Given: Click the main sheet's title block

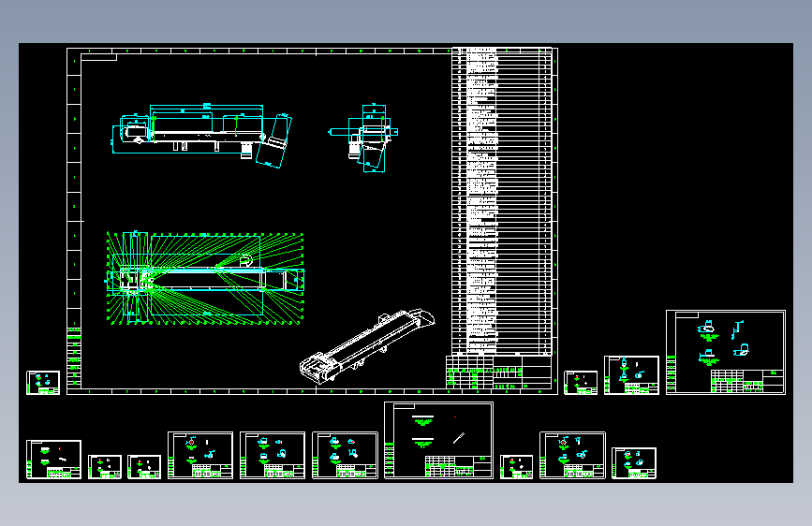Looking at the screenshot, I should [x=498, y=372].
